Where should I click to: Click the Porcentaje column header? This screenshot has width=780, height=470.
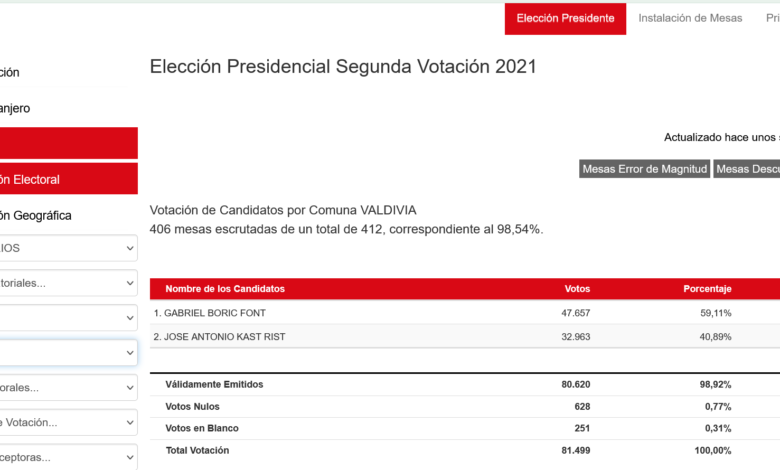tap(707, 289)
